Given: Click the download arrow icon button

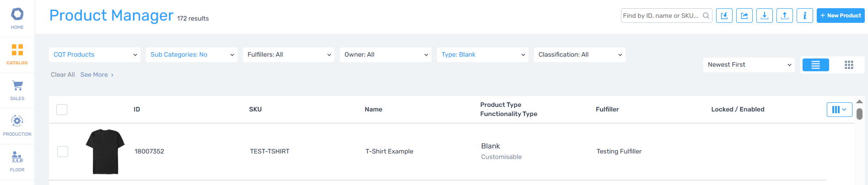Looking at the screenshot, I should pos(764,16).
